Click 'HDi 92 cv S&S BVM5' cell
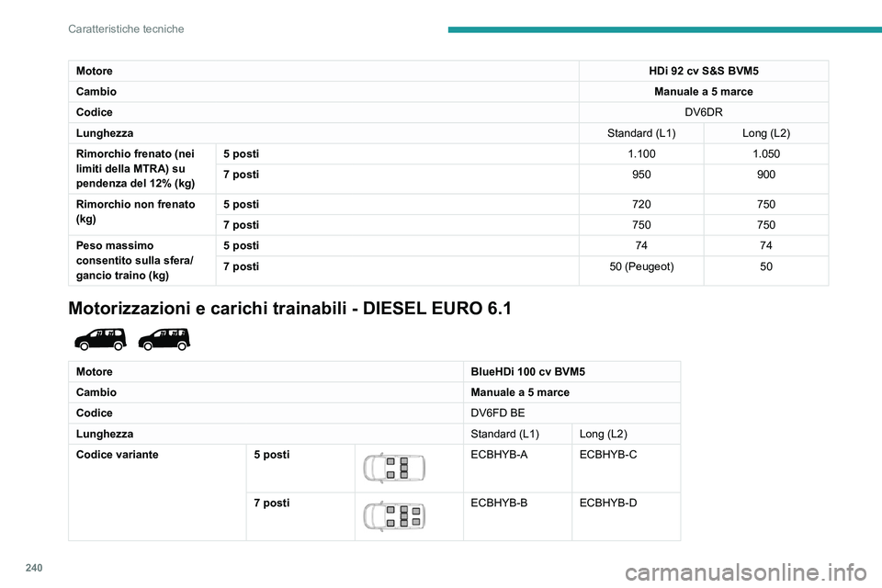 pyautogui.click(x=703, y=71)
